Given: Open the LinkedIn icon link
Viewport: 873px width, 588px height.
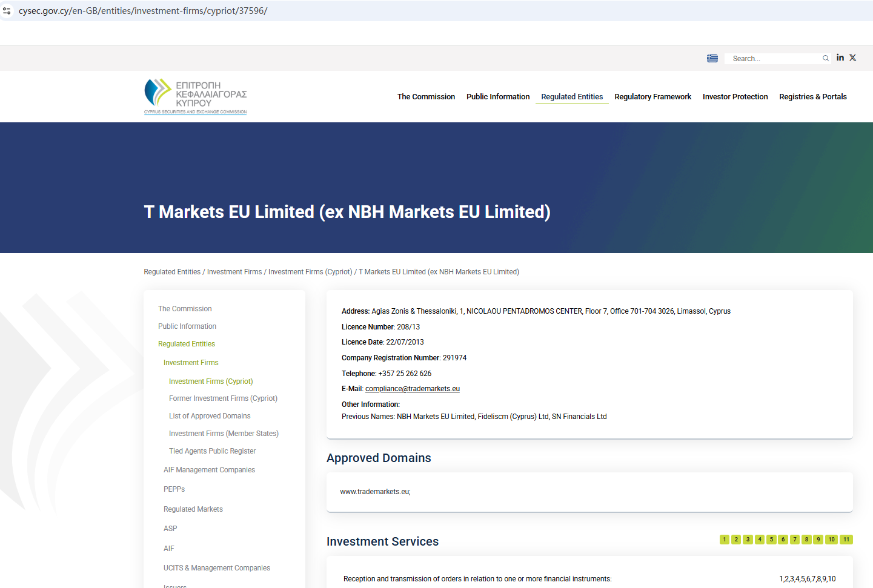Looking at the screenshot, I should (x=840, y=58).
